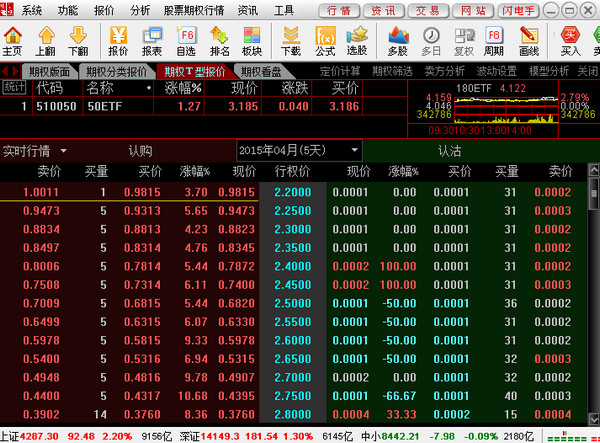Click the 主页 home icon

pos(12,40)
